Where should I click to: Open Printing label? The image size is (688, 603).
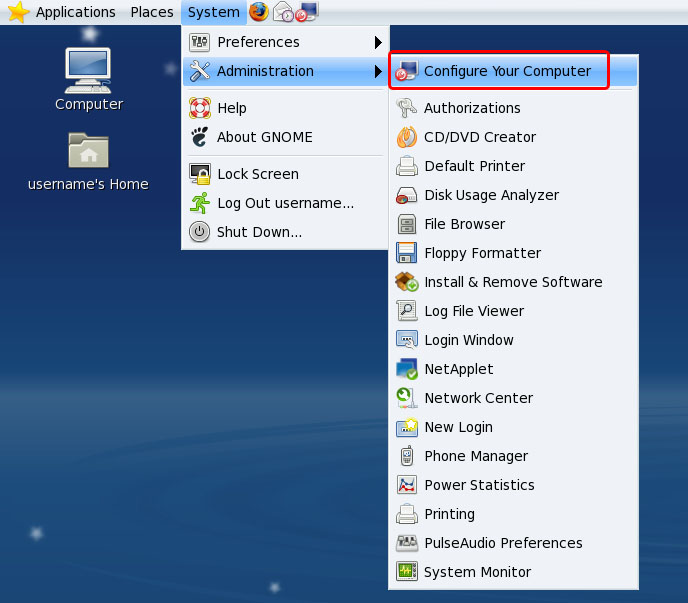pos(450,514)
